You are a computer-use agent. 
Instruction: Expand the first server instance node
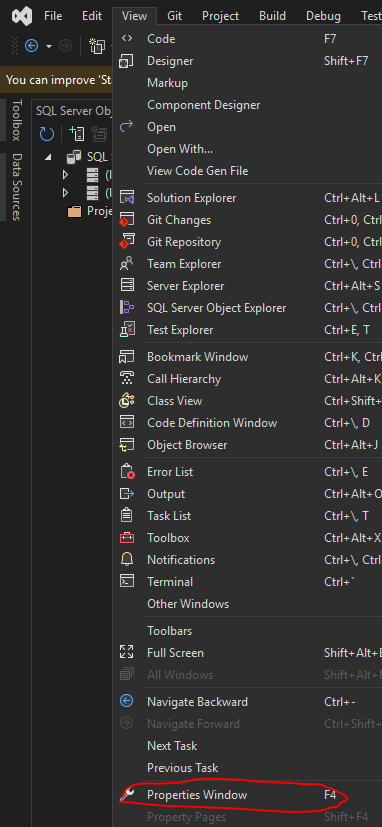pyautogui.click(x=65, y=175)
